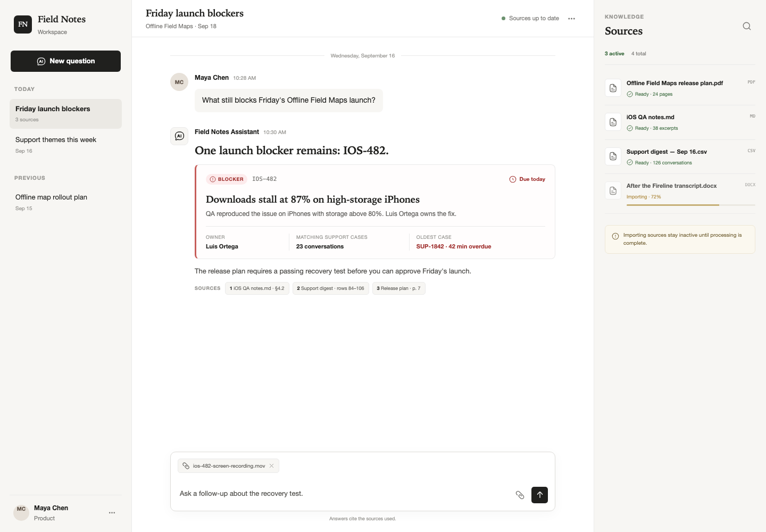The image size is (766, 532).
Task: Open the iOS QA notes file icon
Action: (x=613, y=122)
